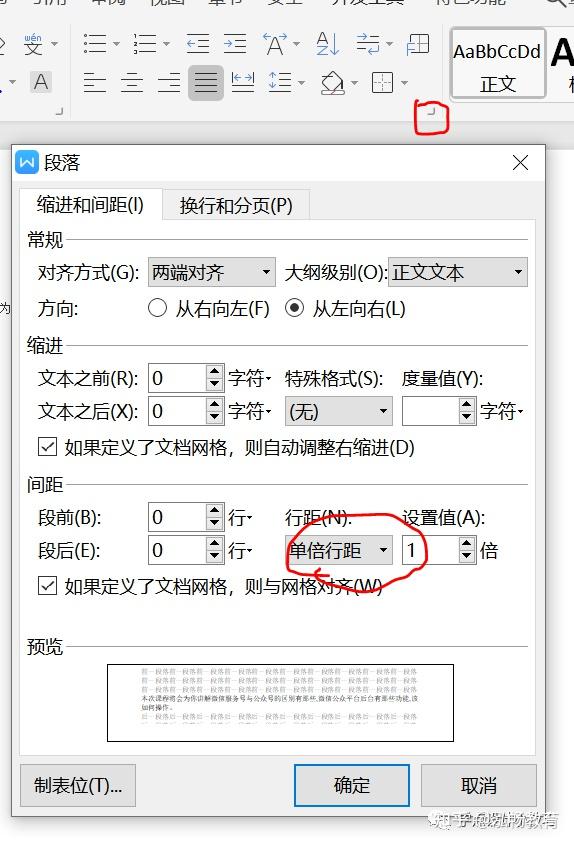Increase 段前 spacing with up spinner
This screenshot has width=574, height=846.
[x=215, y=511]
